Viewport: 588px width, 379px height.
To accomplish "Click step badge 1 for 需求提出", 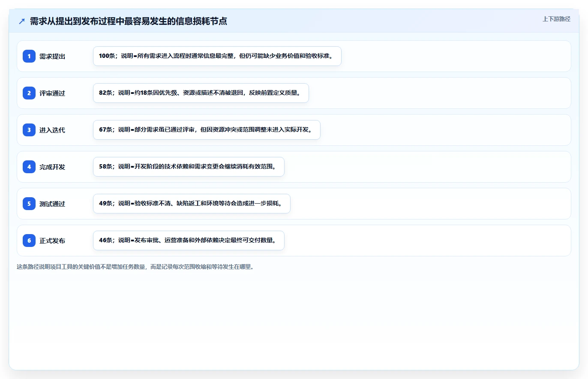I will point(29,56).
